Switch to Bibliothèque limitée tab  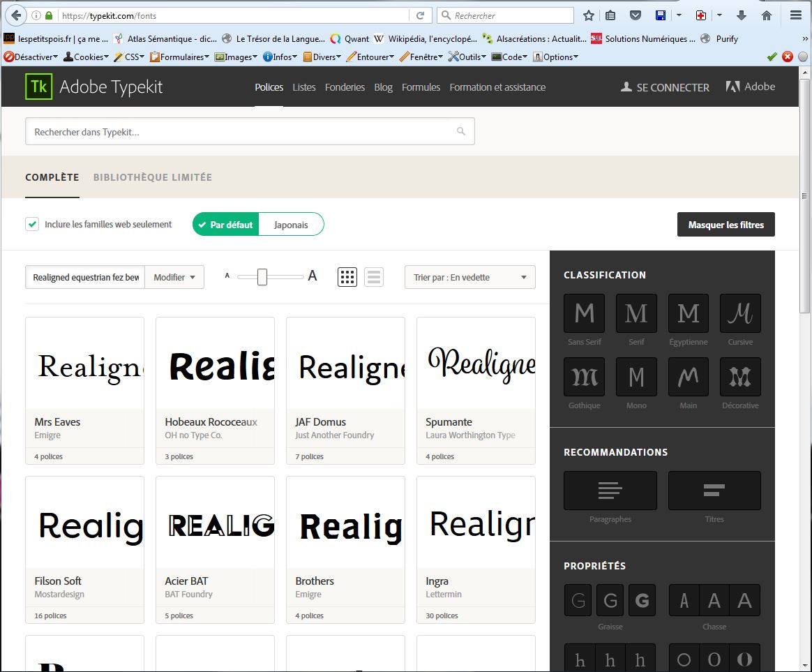click(x=152, y=177)
